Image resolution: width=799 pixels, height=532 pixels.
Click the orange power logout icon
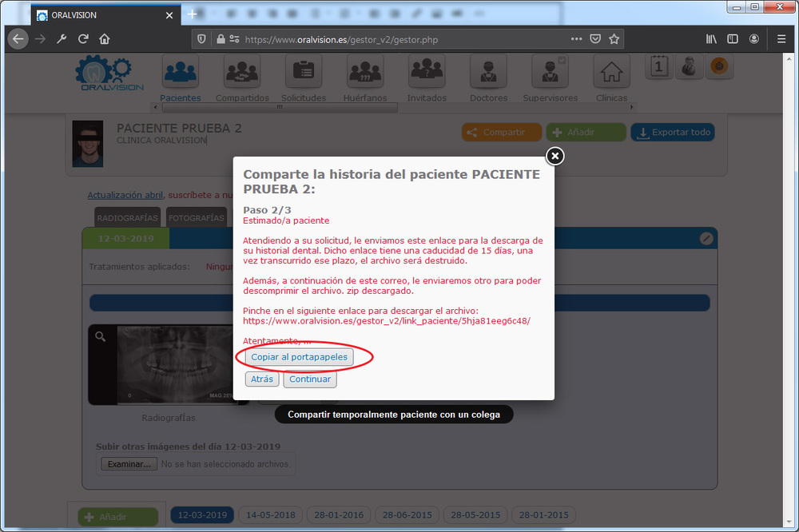point(718,67)
